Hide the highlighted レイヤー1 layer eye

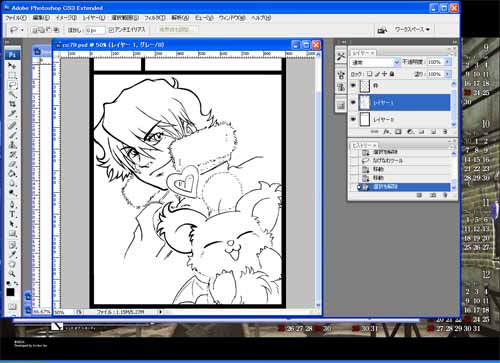point(353,102)
